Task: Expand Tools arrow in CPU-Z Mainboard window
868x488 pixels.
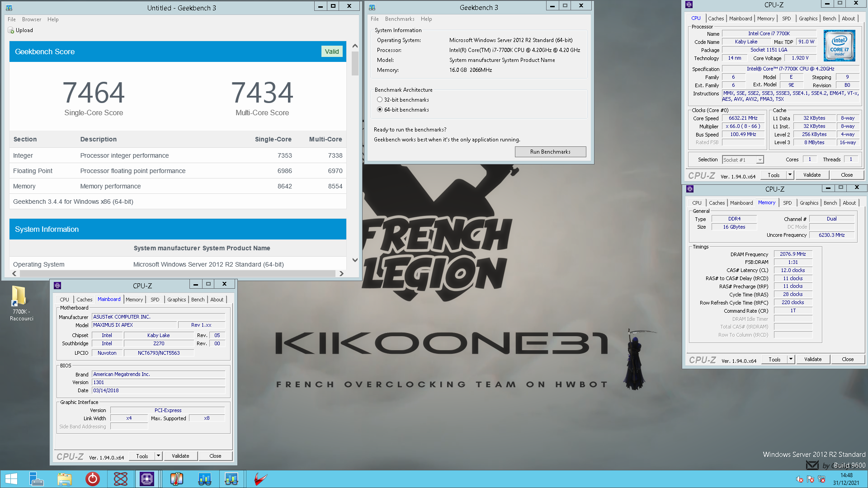Action: tap(158, 456)
